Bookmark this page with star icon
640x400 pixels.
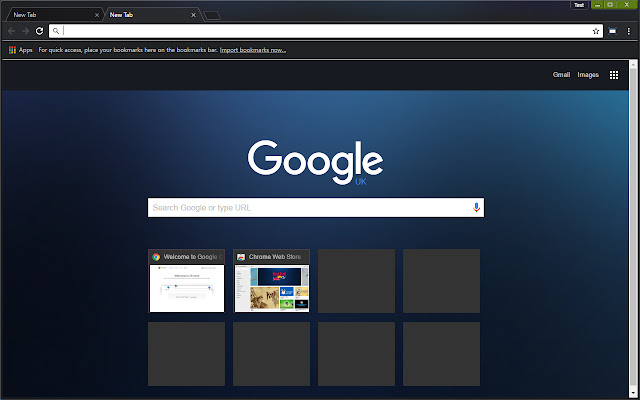click(596, 31)
